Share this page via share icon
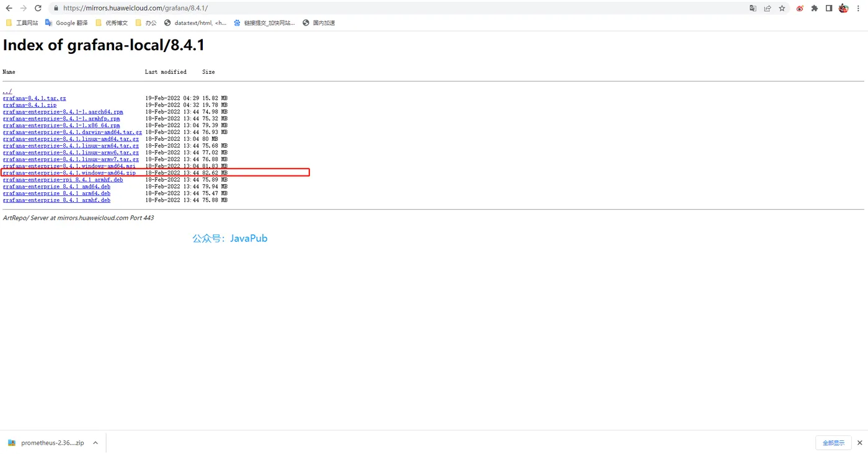Image resolution: width=868 pixels, height=454 pixels. pos(768,9)
